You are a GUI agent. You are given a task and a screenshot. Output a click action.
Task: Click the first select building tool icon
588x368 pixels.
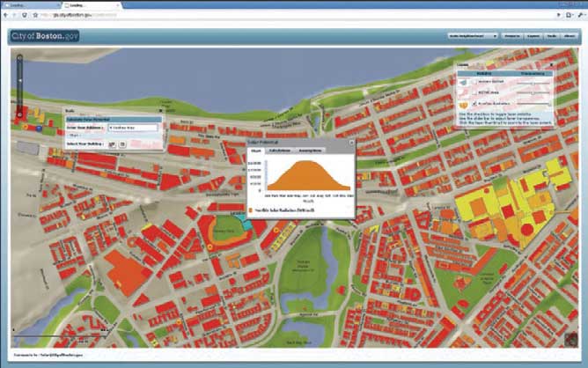point(112,143)
